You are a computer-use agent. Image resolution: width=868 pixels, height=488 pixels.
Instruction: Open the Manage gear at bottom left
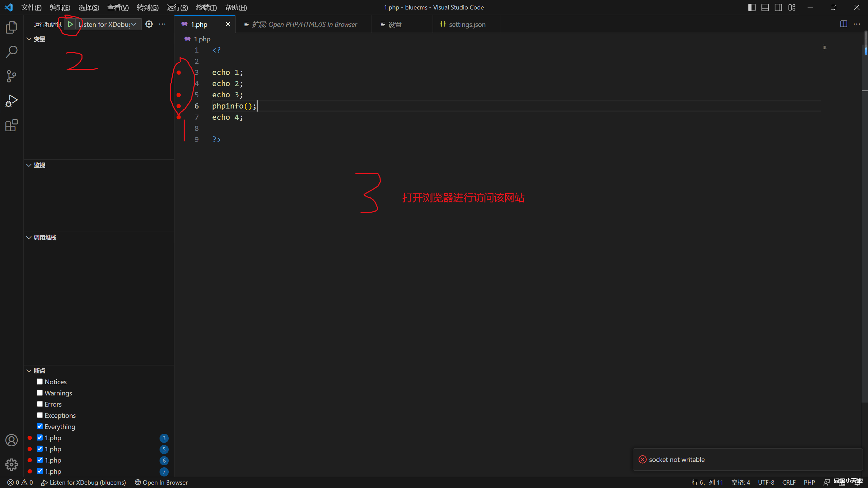pos(11,465)
